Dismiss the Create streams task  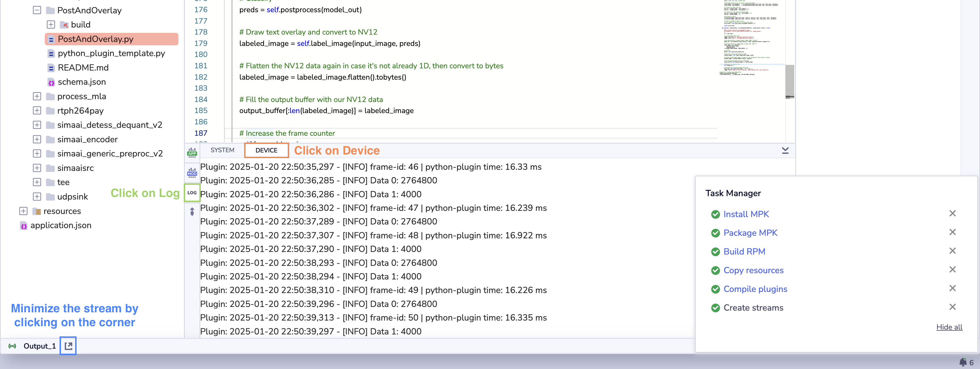click(x=952, y=307)
